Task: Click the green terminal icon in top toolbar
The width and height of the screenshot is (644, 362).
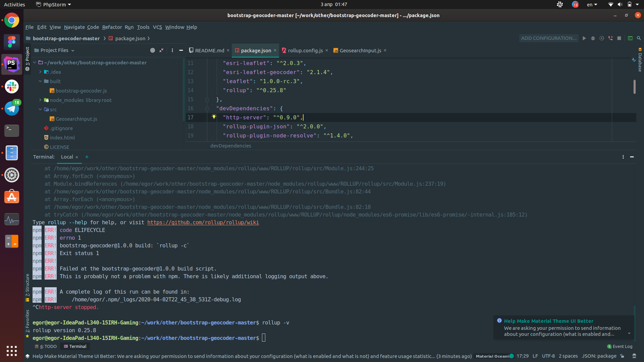Action: point(630,38)
